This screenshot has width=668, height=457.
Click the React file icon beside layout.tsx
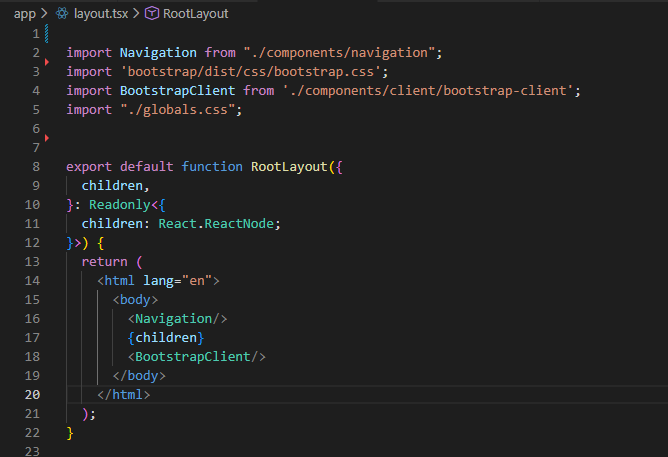[x=62, y=13]
